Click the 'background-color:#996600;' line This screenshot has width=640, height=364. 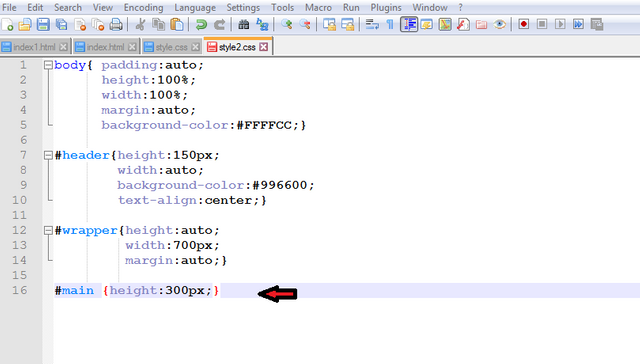216,185
